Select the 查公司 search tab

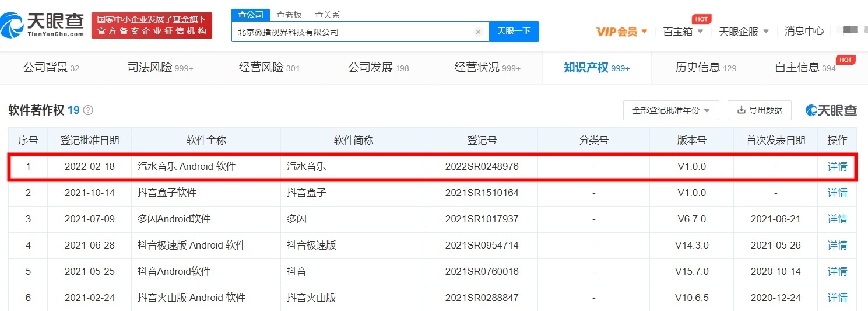[251, 15]
